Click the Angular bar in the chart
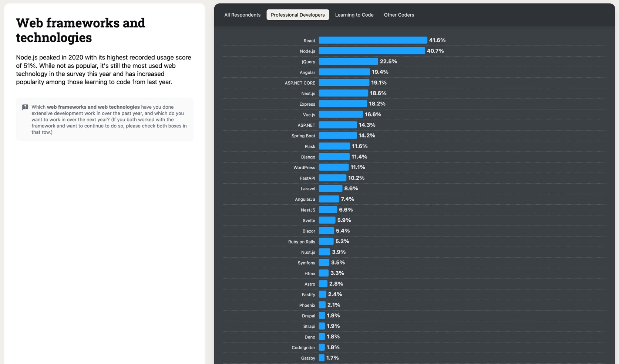This screenshot has width=619, height=364. (343, 72)
